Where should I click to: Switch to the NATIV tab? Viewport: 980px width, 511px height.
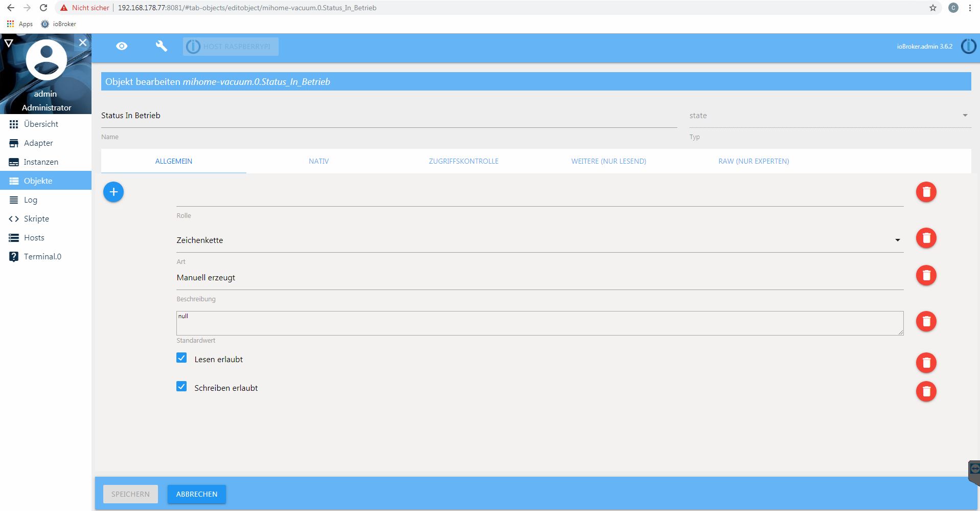(318, 161)
